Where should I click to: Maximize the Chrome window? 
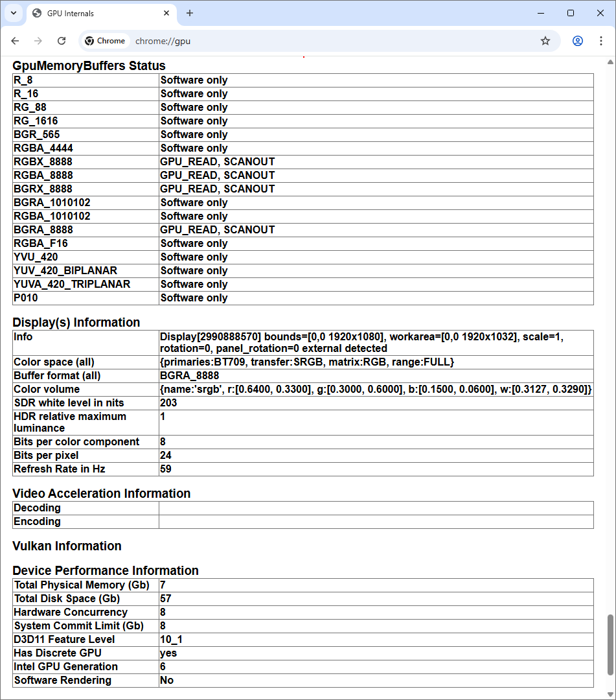[x=571, y=14]
